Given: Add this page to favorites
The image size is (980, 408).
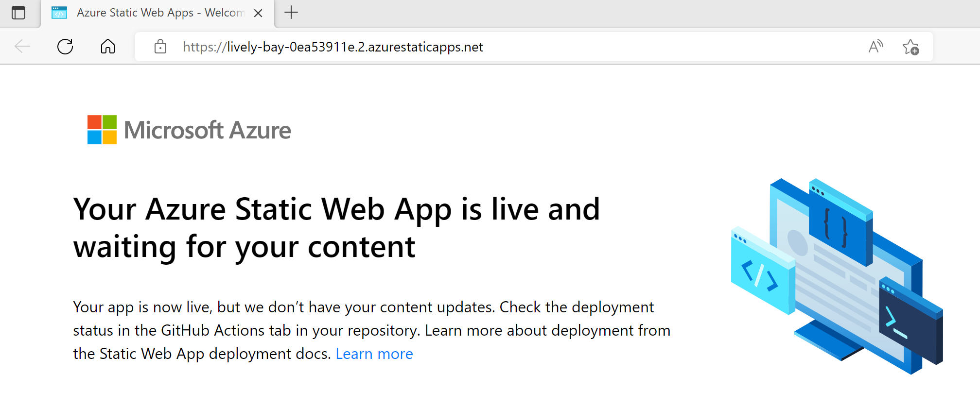Looking at the screenshot, I should [x=910, y=47].
